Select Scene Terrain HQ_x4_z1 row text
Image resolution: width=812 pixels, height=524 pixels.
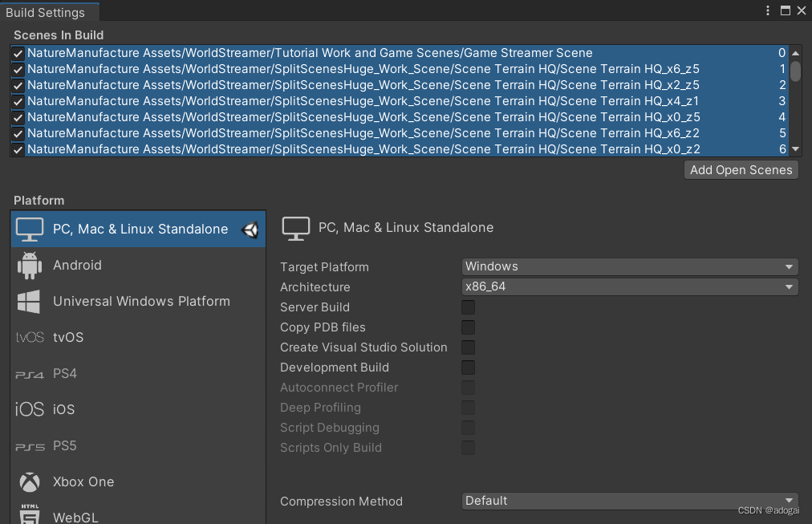pyautogui.click(x=363, y=101)
